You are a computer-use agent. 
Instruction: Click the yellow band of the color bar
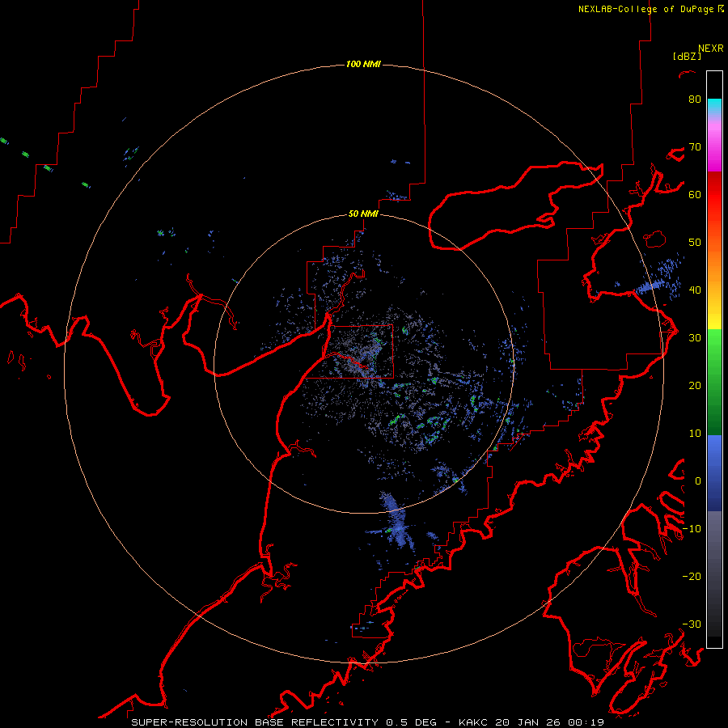point(714,318)
